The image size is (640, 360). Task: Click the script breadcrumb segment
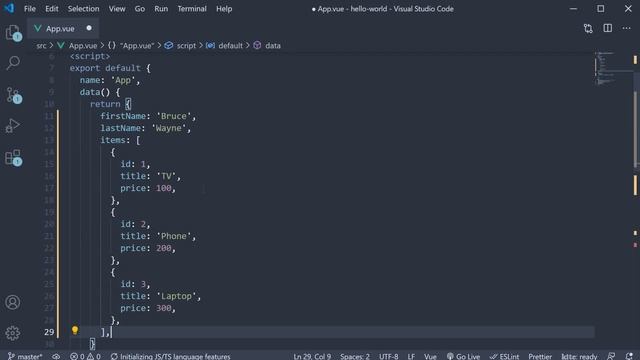click(x=180, y=46)
